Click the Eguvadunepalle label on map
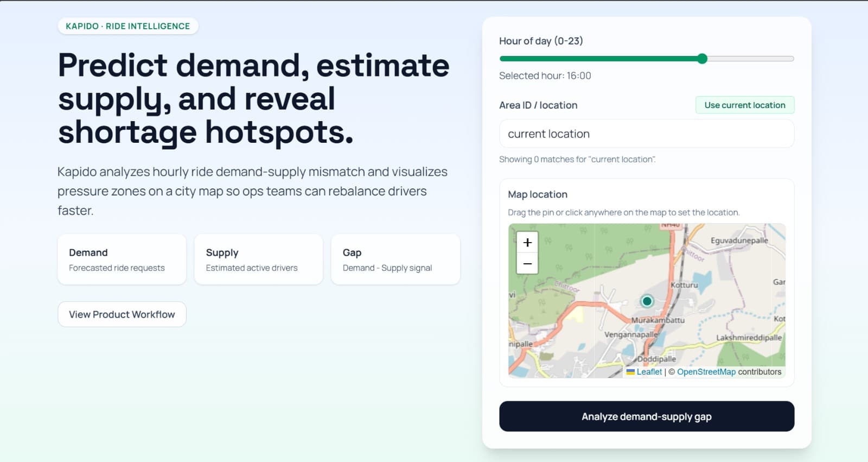This screenshot has width=868, height=462. pyautogui.click(x=739, y=241)
